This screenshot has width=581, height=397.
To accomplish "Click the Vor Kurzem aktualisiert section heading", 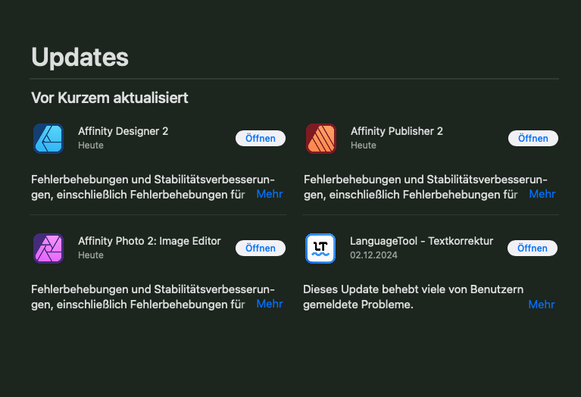I will (110, 98).
